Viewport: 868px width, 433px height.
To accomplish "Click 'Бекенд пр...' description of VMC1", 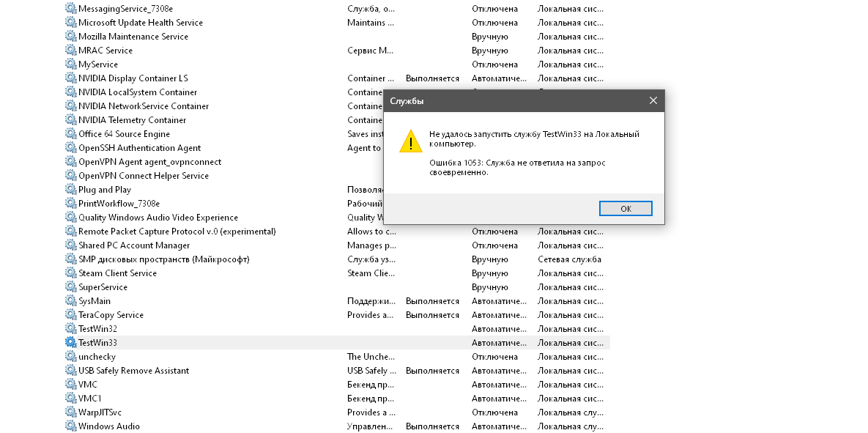I will (371, 398).
